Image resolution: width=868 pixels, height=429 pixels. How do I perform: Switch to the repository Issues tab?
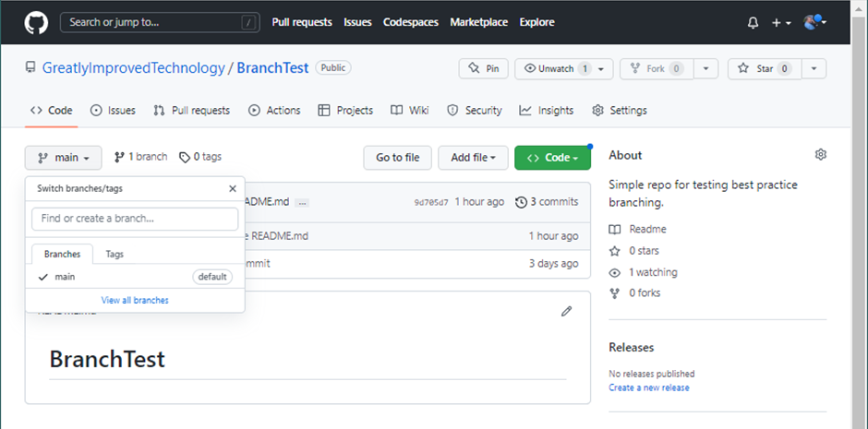[113, 110]
